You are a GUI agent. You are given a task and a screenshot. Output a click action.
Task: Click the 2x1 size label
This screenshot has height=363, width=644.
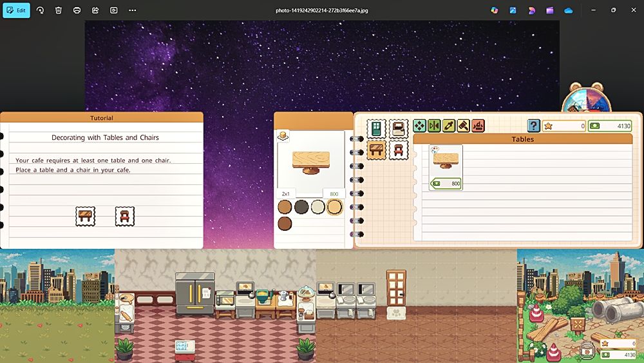coord(286,193)
